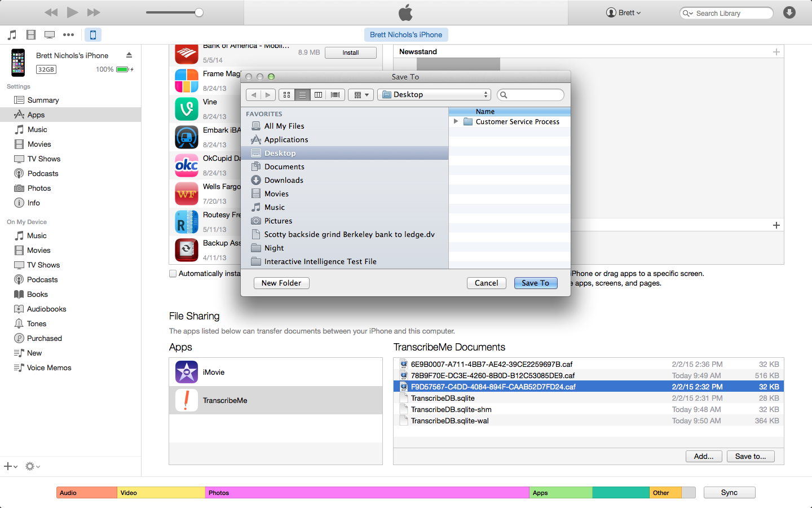Select the Night folder in Favorites
The image size is (812, 508).
345,248
